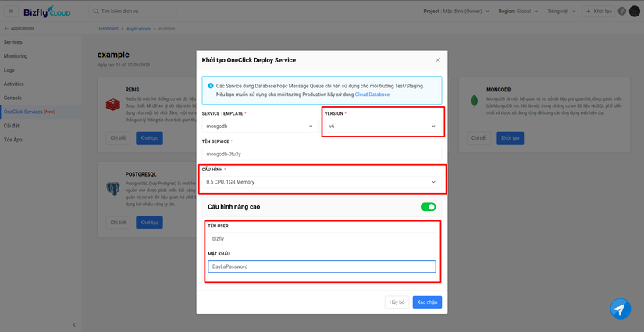This screenshot has height=332, width=644.
Task: Click the Hủy bỏ cancel button
Action: (397, 302)
